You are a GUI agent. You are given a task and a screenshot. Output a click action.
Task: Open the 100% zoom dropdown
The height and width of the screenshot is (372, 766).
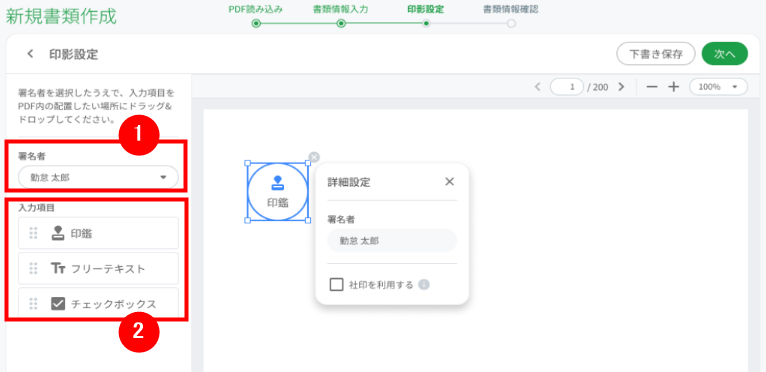pyautogui.click(x=718, y=87)
